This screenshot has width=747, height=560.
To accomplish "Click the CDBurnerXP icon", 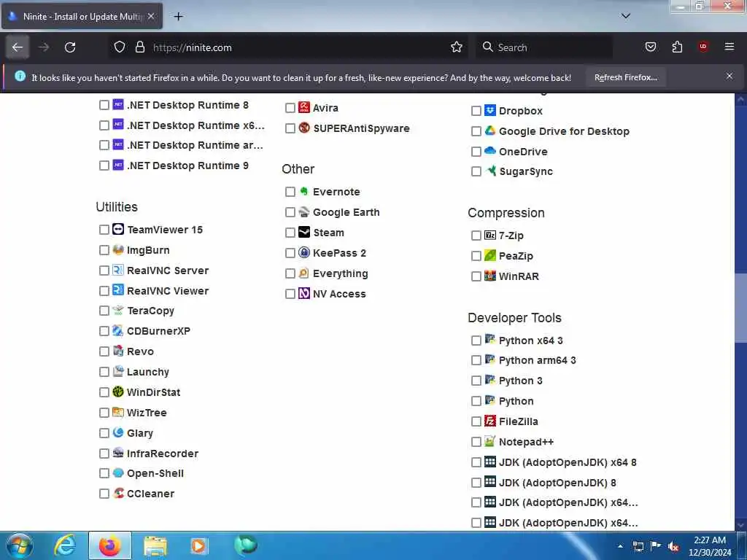I will pos(118,330).
